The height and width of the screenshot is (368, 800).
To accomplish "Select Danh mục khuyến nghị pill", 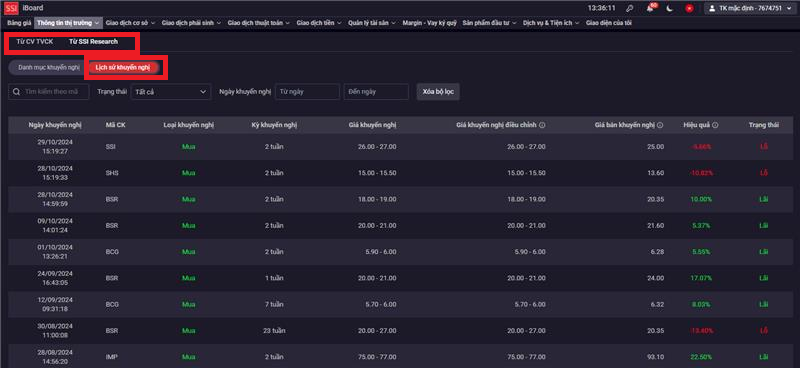I will [48, 67].
